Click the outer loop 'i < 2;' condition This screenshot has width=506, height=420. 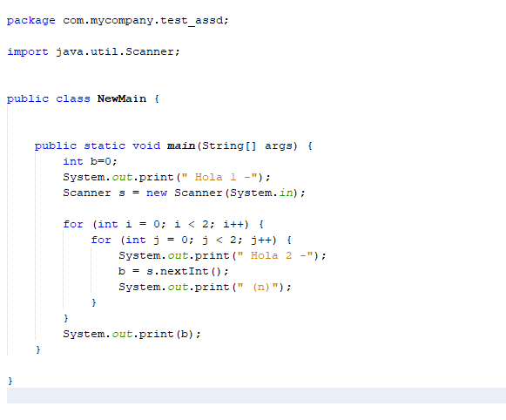[x=194, y=224]
